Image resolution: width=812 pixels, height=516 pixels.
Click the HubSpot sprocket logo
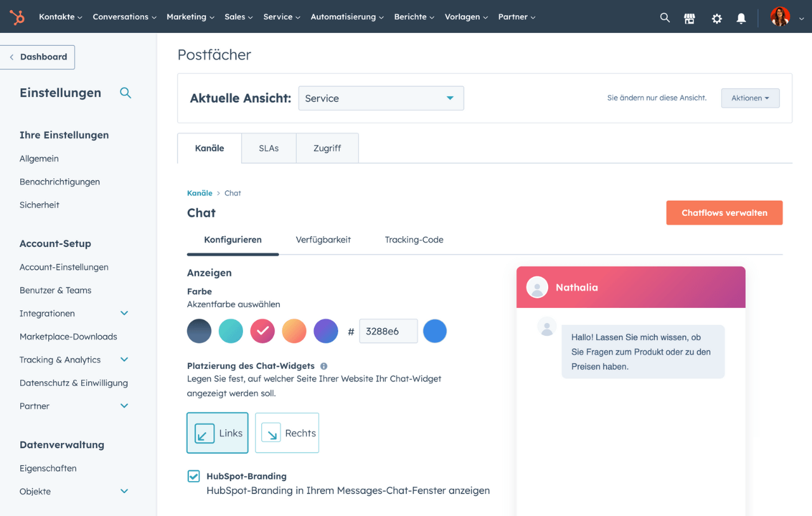pyautogui.click(x=17, y=17)
